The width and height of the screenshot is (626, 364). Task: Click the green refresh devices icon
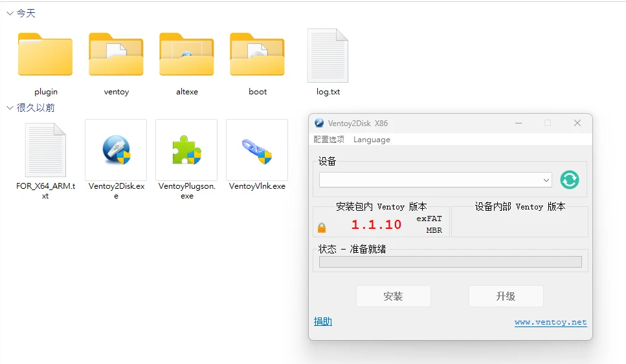click(x=569, y=180)
